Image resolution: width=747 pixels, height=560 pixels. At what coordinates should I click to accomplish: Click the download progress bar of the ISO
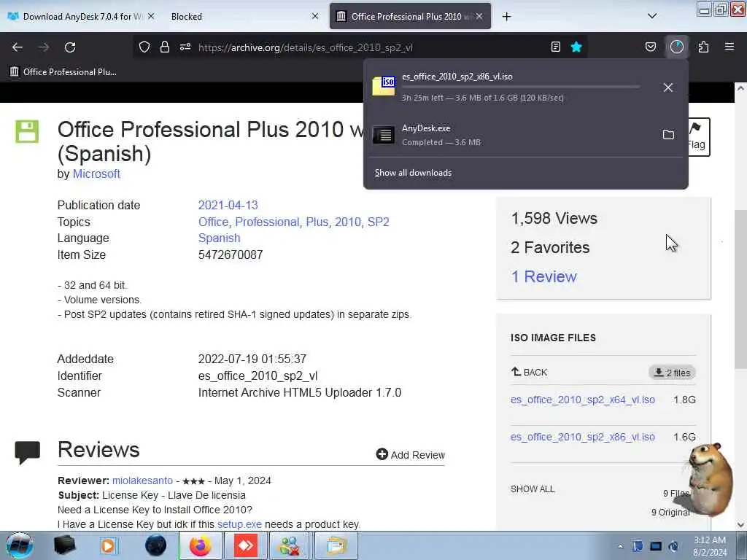coord(521,87)
